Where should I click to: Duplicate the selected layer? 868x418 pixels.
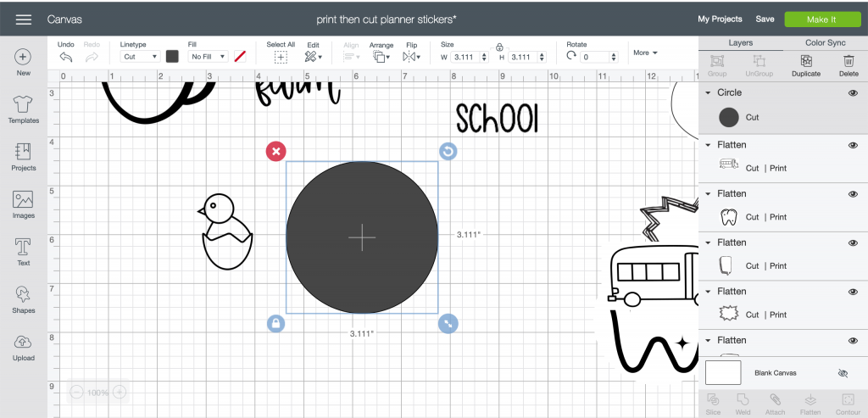[806, 65]
